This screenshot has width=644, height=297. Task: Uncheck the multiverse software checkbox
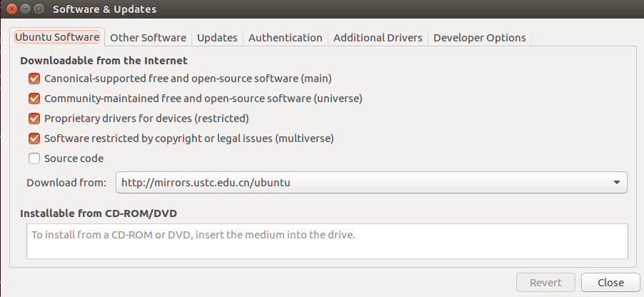tap(34, 138)
